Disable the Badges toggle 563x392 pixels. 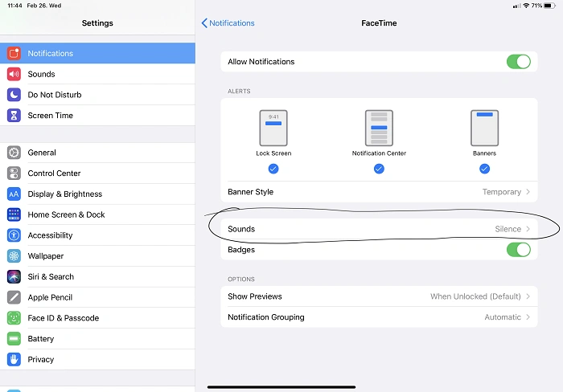518,250
